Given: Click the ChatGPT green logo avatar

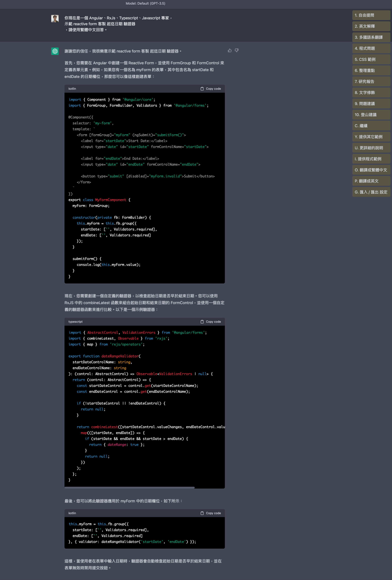Looking at the screenshot, I should pyautogui.click(x=55, y=51).
